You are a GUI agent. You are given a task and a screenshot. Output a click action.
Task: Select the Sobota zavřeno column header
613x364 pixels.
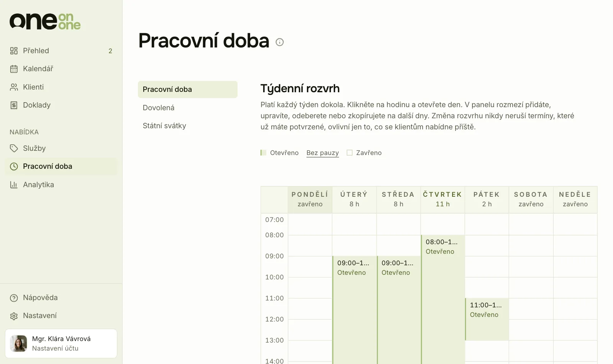531,199
